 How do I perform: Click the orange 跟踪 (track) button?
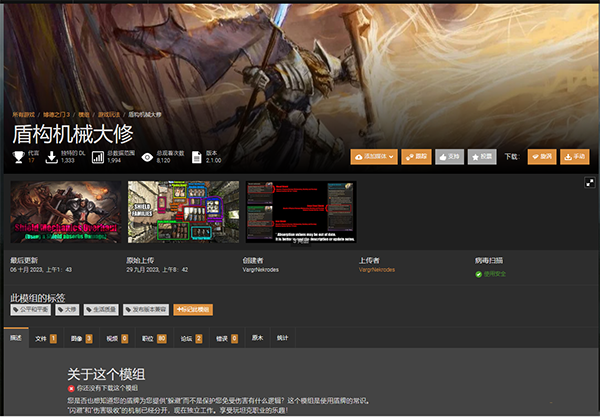(x=416, y=157)
